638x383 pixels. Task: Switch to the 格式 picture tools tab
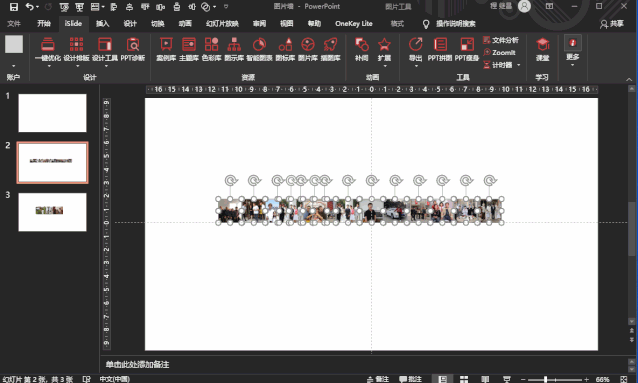(397, 24)
